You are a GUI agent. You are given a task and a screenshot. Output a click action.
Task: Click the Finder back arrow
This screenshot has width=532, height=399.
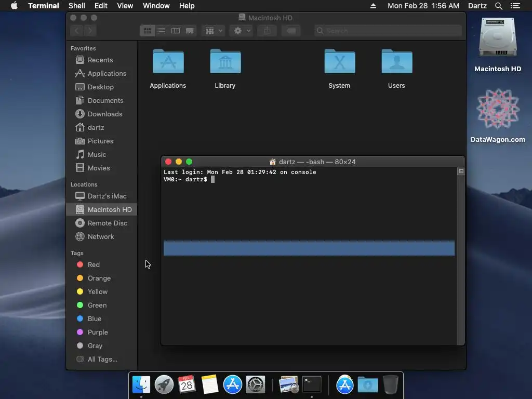pyautogui.click(x=77, y=31)
